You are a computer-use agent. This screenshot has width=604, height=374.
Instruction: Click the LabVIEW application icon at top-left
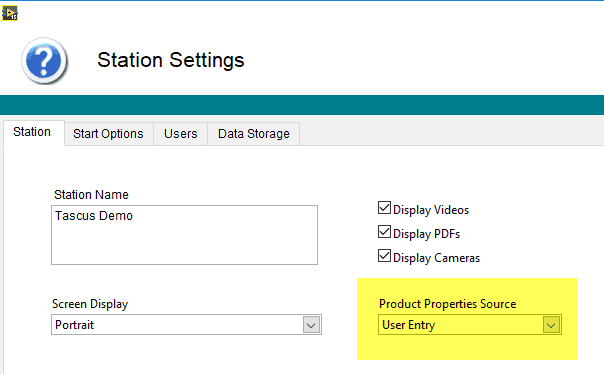click(10, 13)
